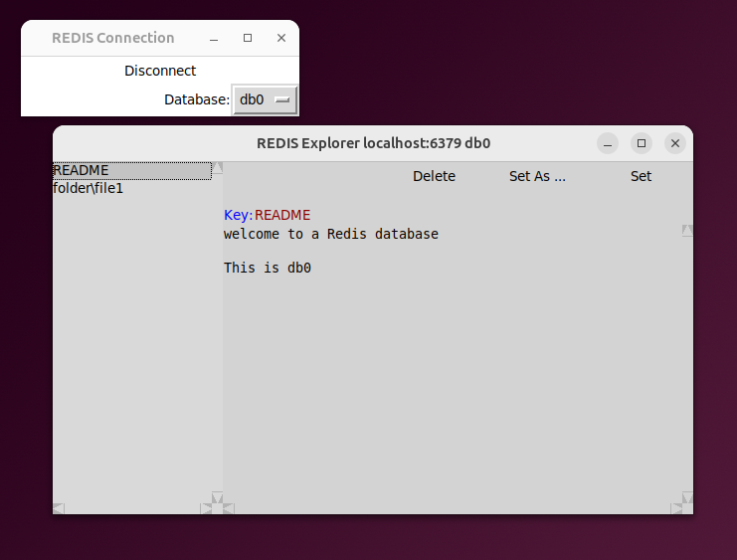Maximize the REDIS Connection window
Viewport: 737px width, 560px height.
pyautogui.click(x=248, y=38)
